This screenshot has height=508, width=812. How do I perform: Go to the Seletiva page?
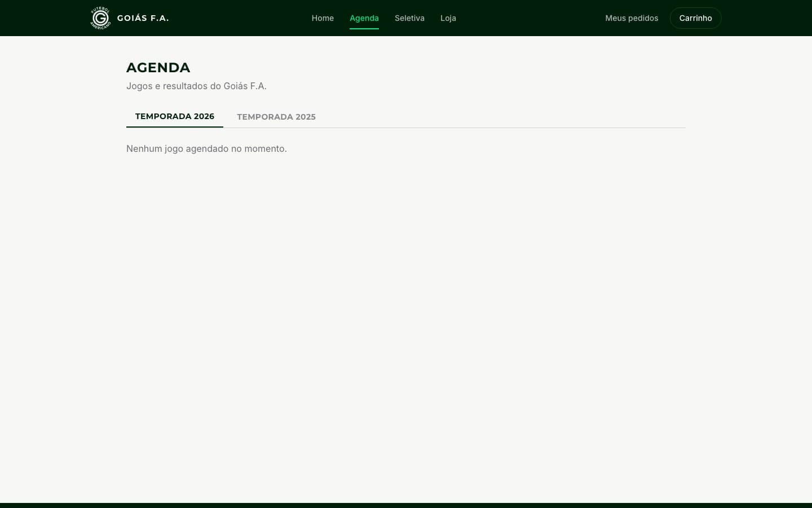coord(409,18)
